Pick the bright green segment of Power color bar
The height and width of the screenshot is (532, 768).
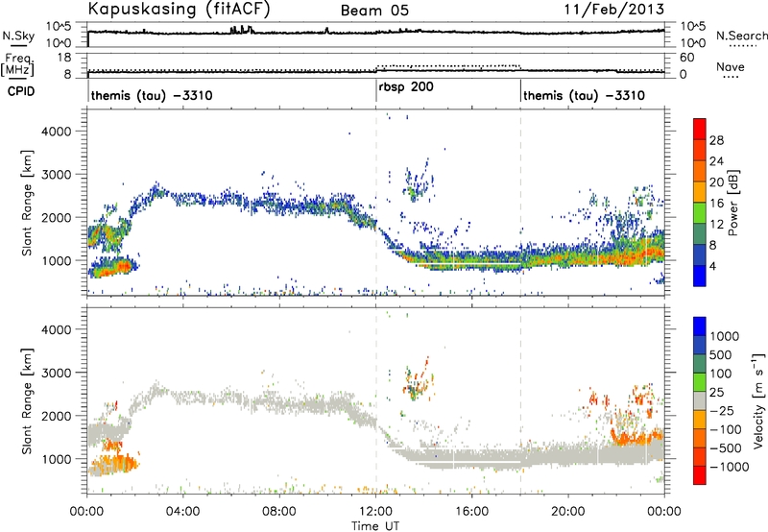click(700, 213)
